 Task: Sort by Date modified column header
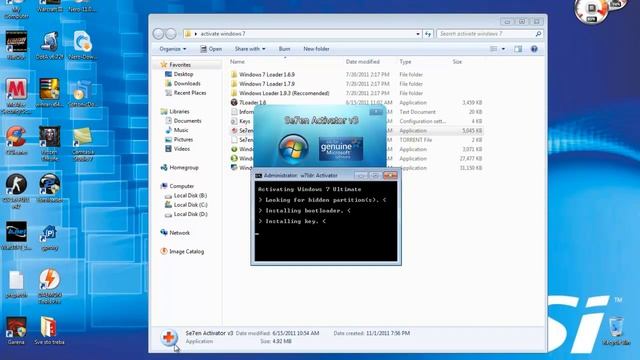362,62
